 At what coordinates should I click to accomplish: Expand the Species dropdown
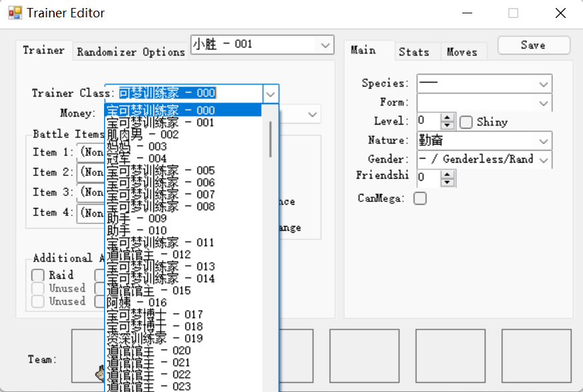coord(543,84)
